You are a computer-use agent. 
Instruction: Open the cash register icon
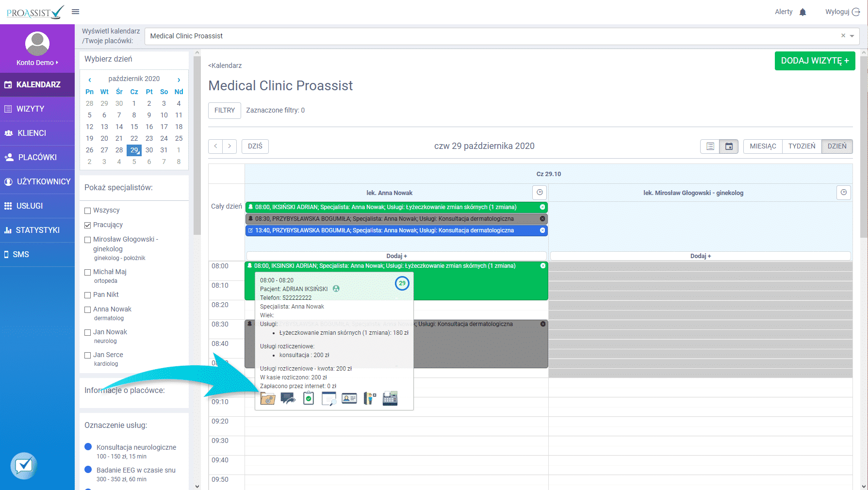pyautogui.click(x=390, y=398)
